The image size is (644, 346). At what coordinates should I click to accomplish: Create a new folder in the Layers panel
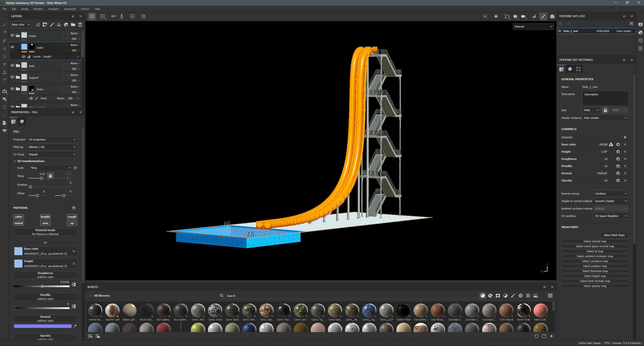[x=73, y=24]
